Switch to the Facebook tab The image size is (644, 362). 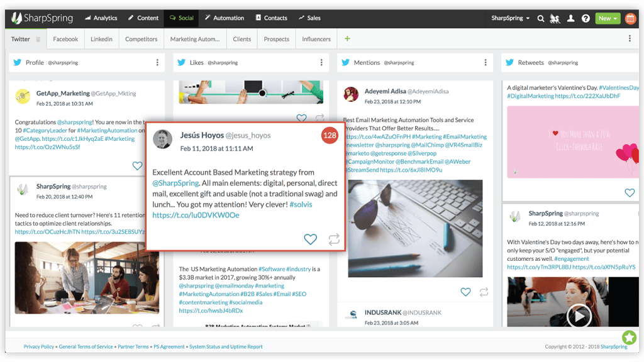point(65,39)
